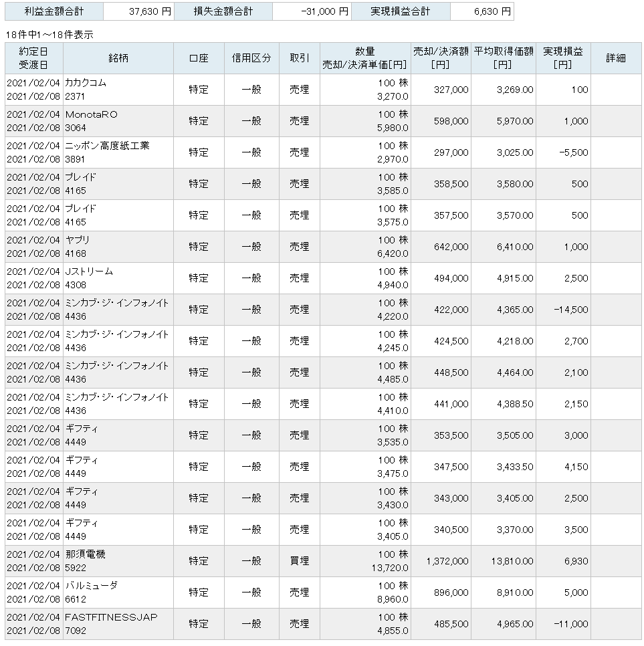Viewport: 644px width, 646px height.
Task: Click the 買埋 trade type for 那須電機
Action: click(300, 561)
